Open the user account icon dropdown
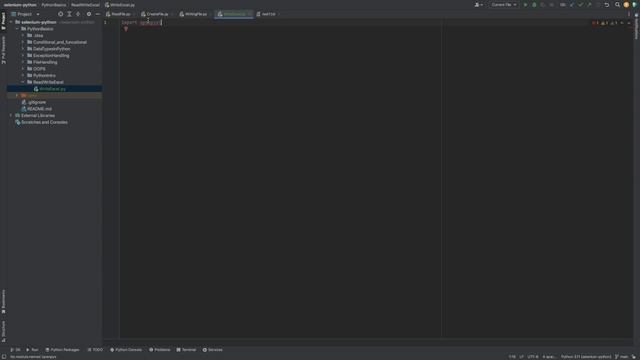The image size is (640, 360). tap(478, 5)
